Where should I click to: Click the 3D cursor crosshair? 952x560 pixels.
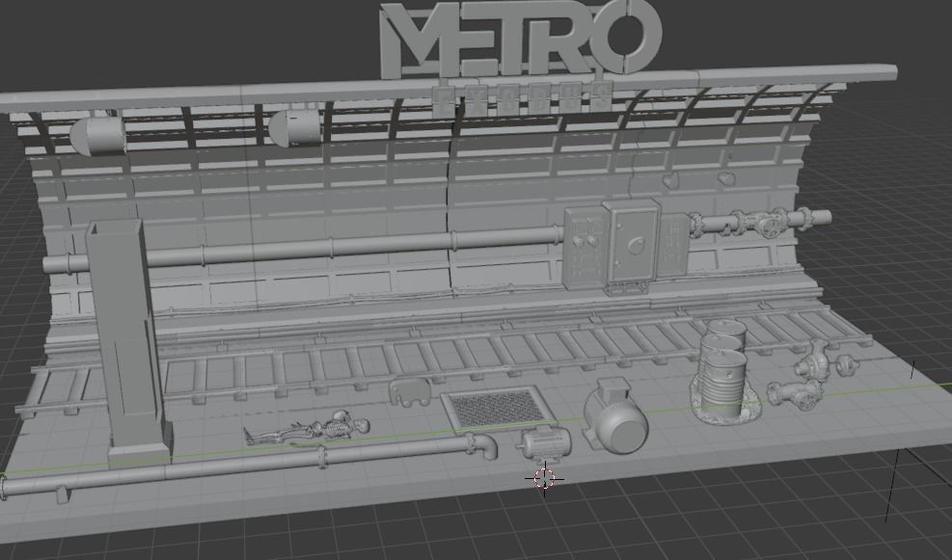tap(545, 479)
